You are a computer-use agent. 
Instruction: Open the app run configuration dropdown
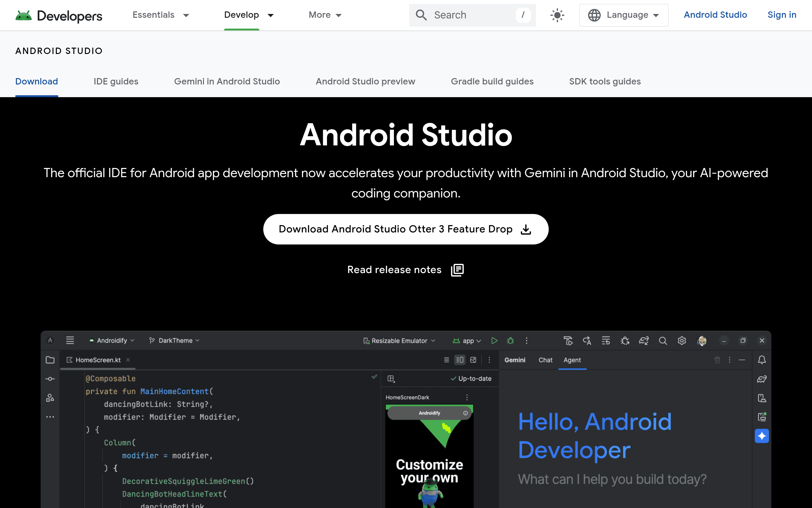pos(467,341)
